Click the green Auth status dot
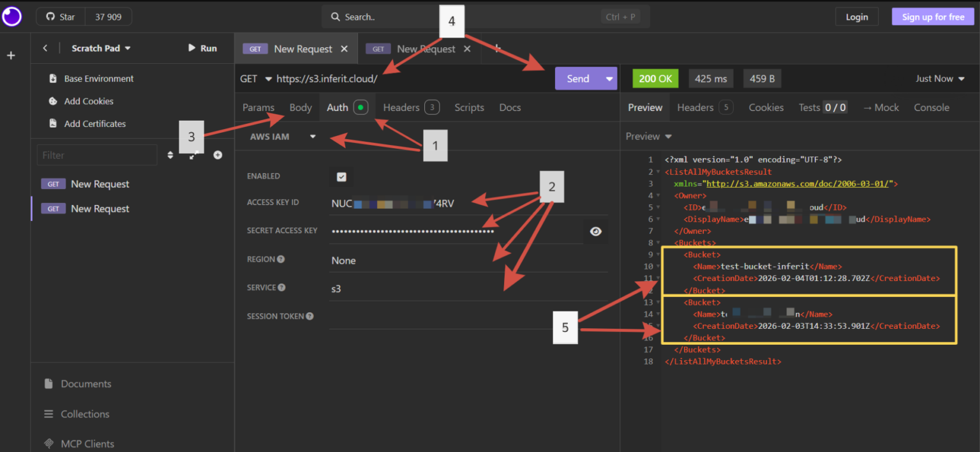Screen dimensions: 980x452 (360, 108)
